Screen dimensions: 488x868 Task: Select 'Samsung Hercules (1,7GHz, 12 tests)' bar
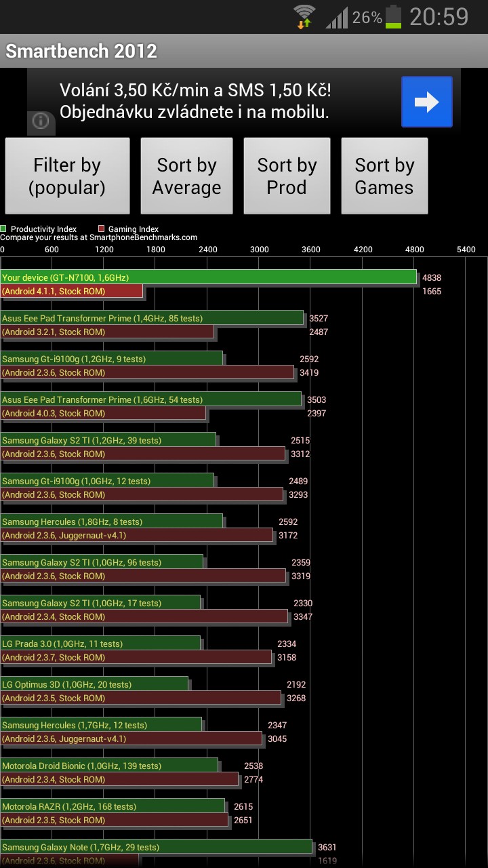(x=101, y=725)
